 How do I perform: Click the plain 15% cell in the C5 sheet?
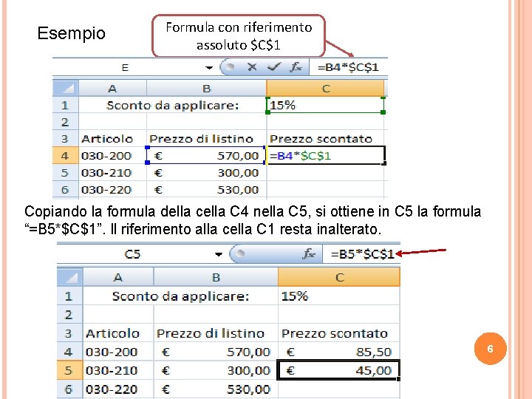[x=339, y=296]
